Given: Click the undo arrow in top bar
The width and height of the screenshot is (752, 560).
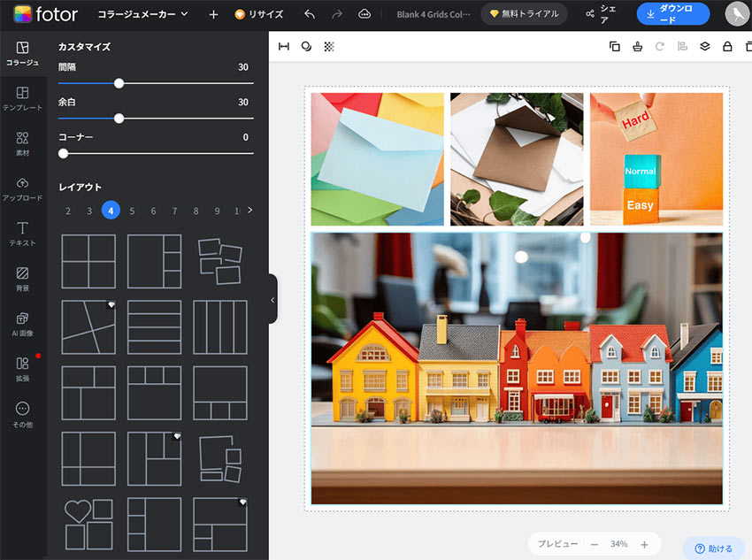Looking at the screenshot, I should (309, 14).
